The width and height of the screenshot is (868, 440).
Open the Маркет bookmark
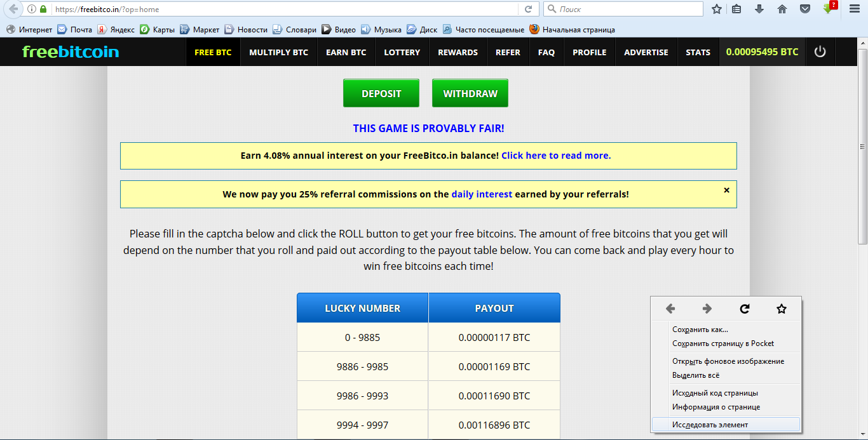pyautogui.click(x=200, y=29)
